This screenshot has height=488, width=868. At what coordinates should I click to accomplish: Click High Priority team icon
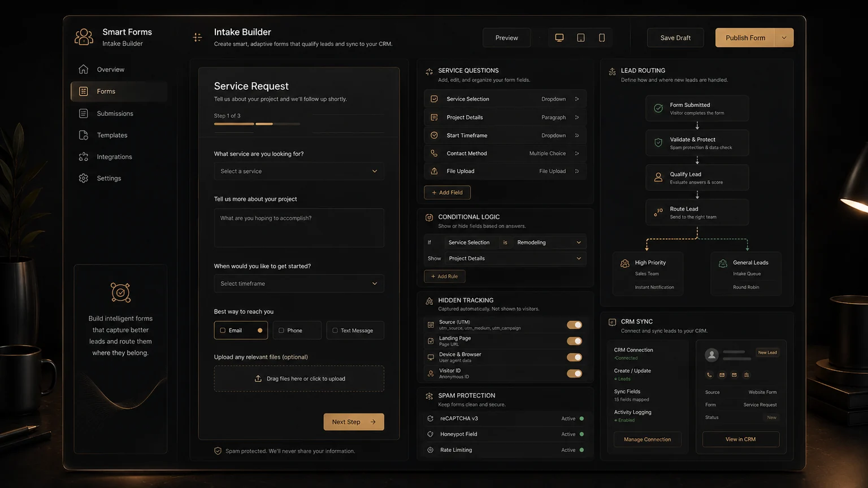click(x=625, y=263)
